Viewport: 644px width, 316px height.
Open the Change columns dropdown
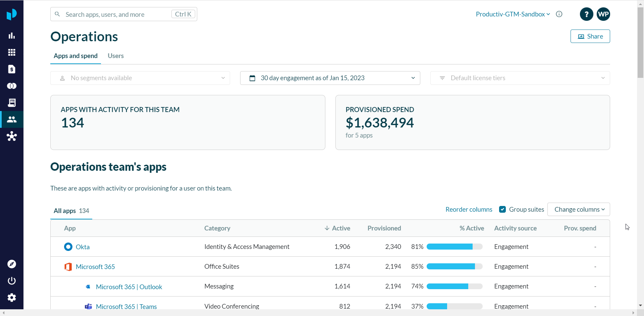coord(579,209)
